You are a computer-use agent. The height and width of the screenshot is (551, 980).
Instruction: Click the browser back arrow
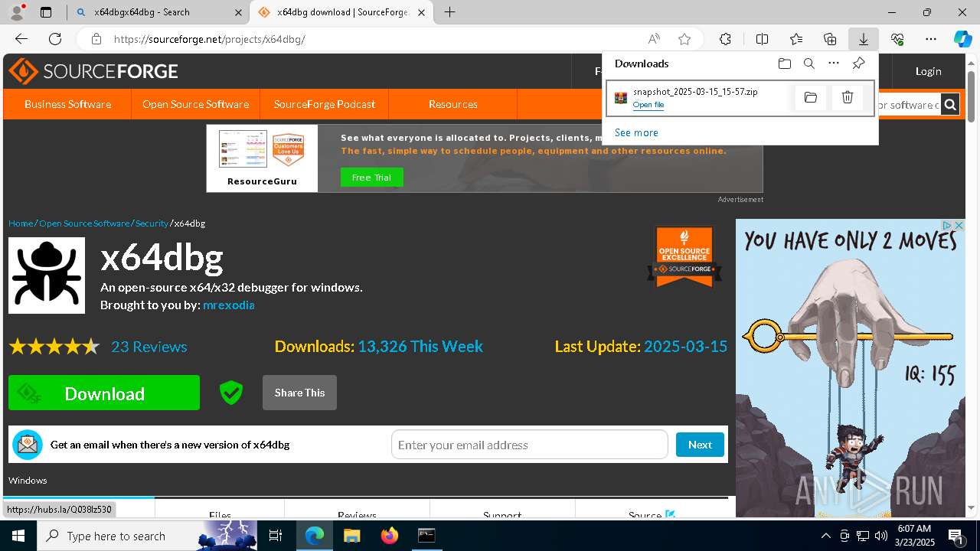(x=21, y=39)
